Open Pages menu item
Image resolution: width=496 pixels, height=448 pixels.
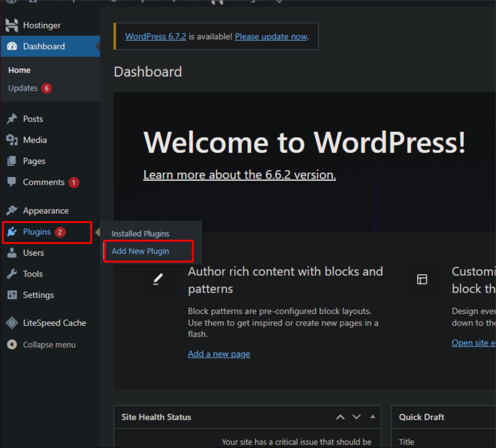(x=34, y=161)
